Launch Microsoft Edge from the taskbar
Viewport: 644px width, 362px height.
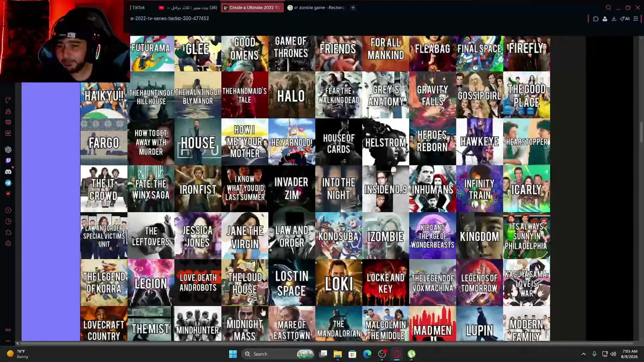coord(367,354)
